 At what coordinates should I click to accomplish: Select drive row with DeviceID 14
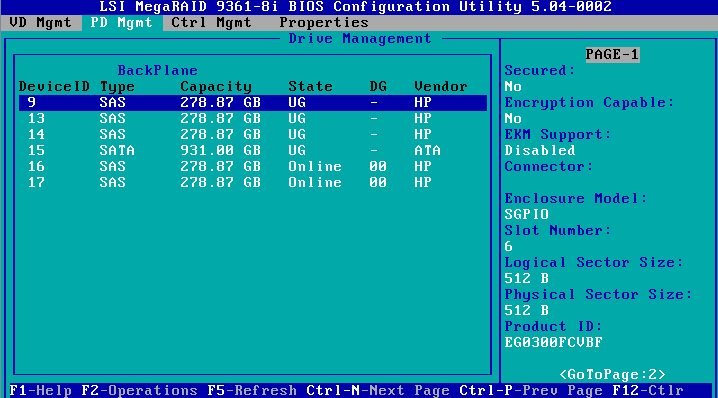point(252,135)
